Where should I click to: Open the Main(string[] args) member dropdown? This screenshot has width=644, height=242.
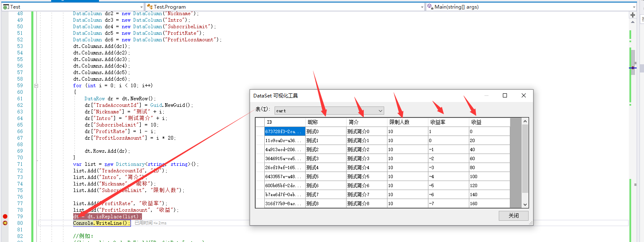point(531,7)
